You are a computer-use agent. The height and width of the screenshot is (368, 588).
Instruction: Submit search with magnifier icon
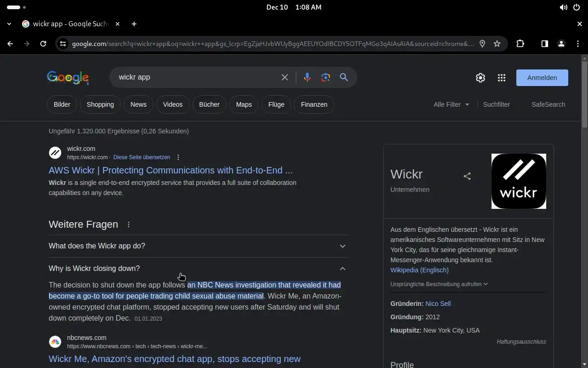[x=344, y=77]
